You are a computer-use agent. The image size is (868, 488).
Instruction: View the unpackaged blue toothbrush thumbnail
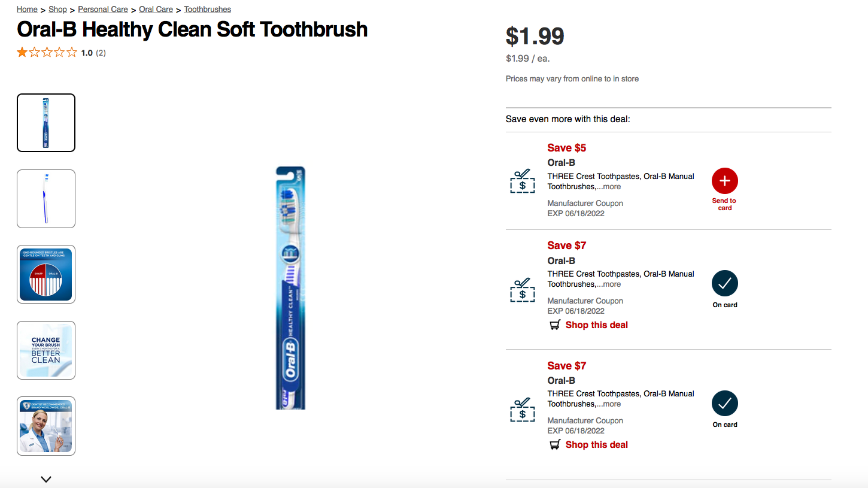(46, 199)
